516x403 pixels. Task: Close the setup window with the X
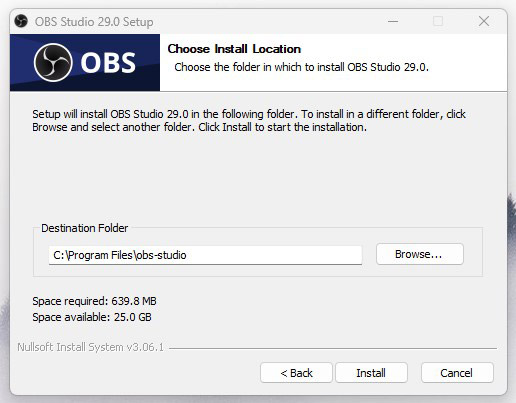484,21
